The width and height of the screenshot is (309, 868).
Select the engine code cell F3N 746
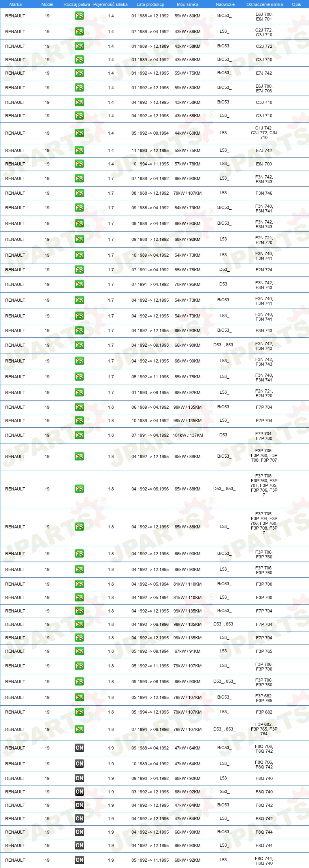(x=264, y=193)
